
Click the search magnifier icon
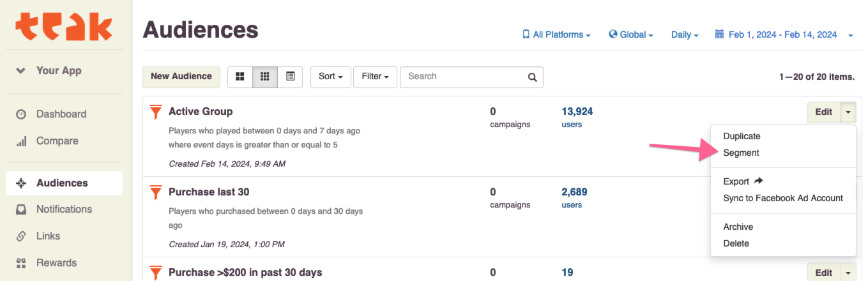[x=532, y=77]
